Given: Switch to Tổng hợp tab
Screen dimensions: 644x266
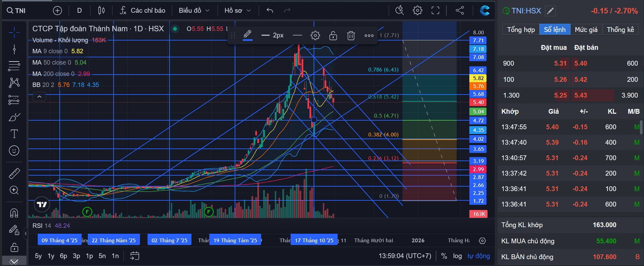Looking at the screenshot, I should [521, 30].
